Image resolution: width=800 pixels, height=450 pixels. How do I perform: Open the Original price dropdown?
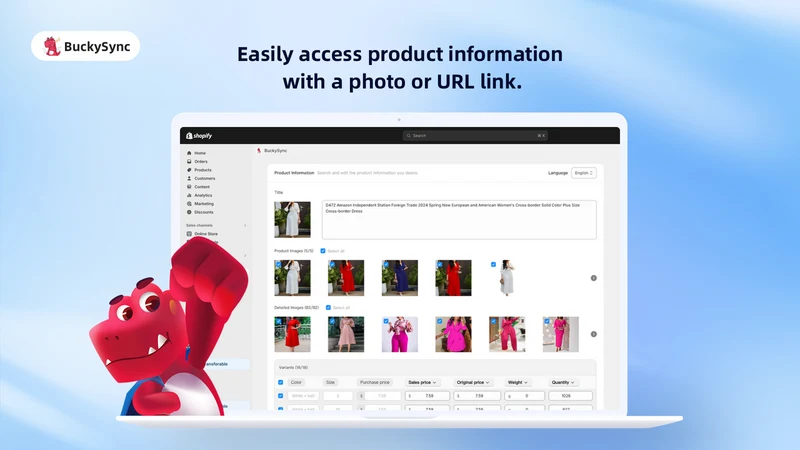(x=473, y=382)
